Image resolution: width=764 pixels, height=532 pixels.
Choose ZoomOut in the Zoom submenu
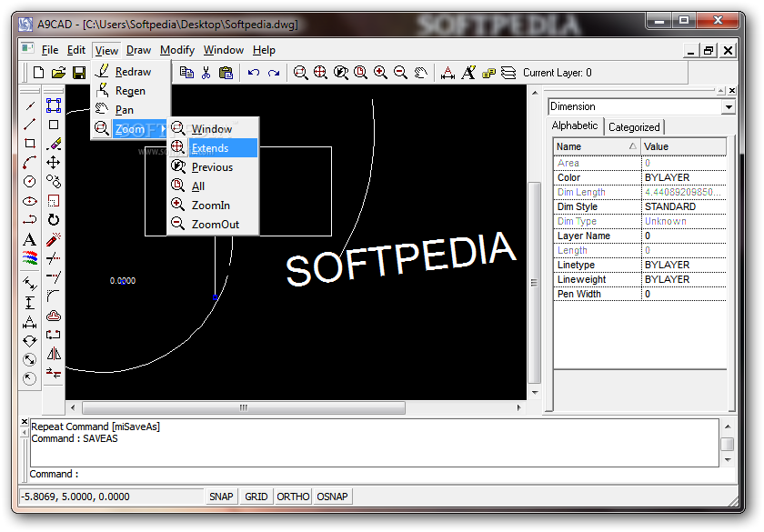(x=213, y=224)
